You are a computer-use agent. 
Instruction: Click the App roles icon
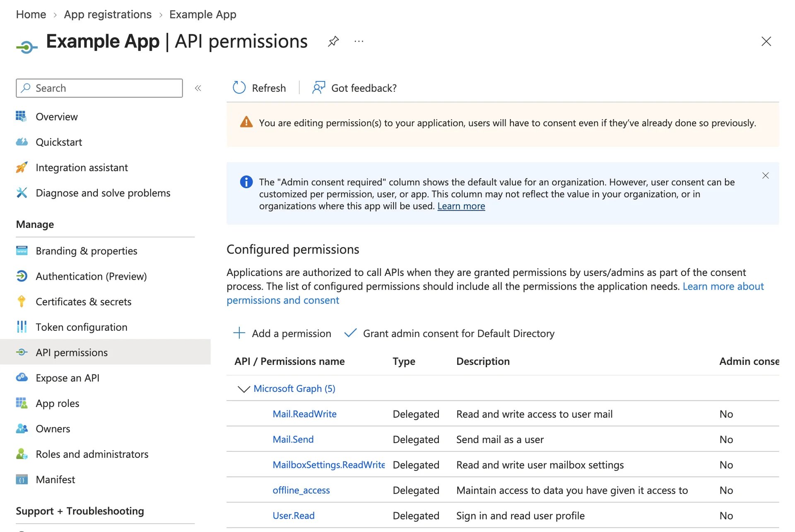tap(22, 403)
